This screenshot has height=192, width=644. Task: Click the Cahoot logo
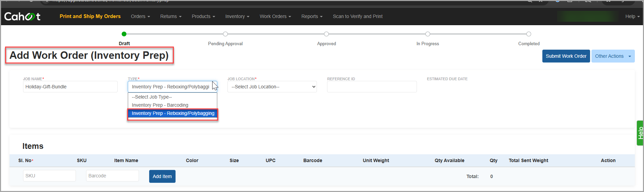pos(22,16)
